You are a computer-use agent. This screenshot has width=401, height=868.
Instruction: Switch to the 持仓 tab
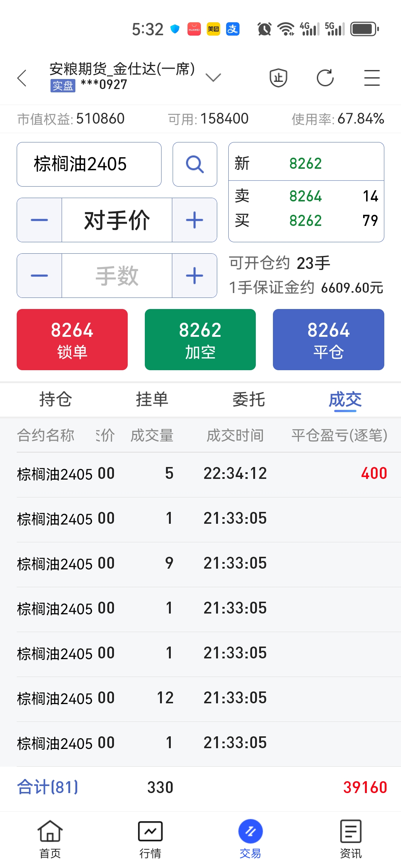coord(56,400)
